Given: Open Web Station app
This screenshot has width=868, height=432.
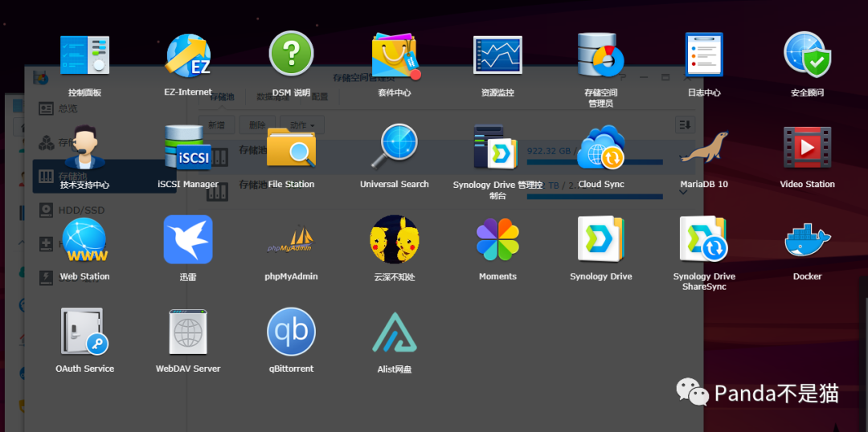Looking at the screenshot, I should (84, 239).
